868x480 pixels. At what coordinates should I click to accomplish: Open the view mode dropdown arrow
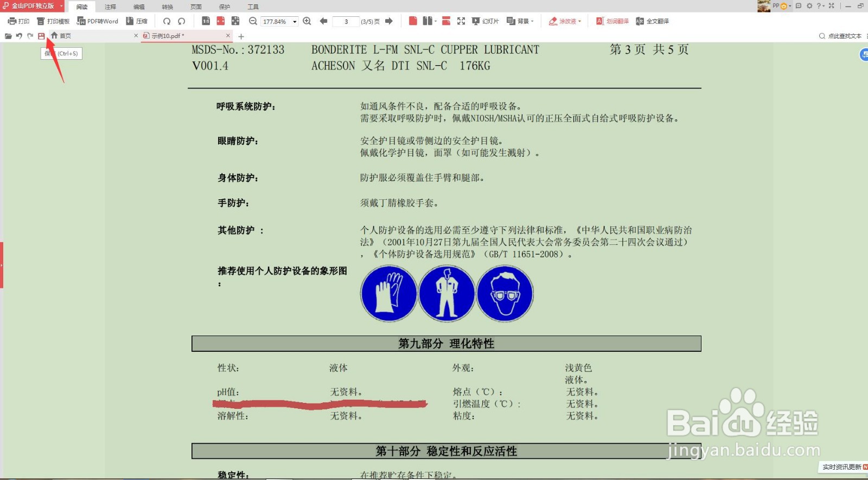(x=436, y=21)
